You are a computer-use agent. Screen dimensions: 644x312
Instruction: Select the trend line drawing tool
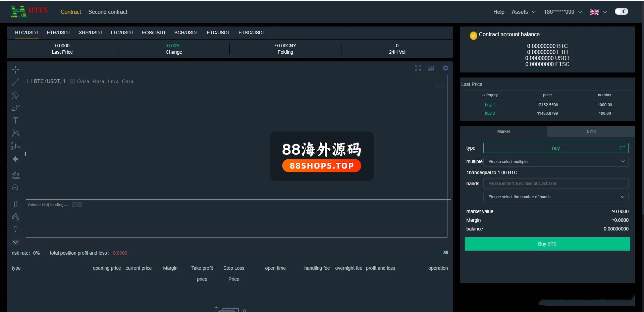pos(15,82)
